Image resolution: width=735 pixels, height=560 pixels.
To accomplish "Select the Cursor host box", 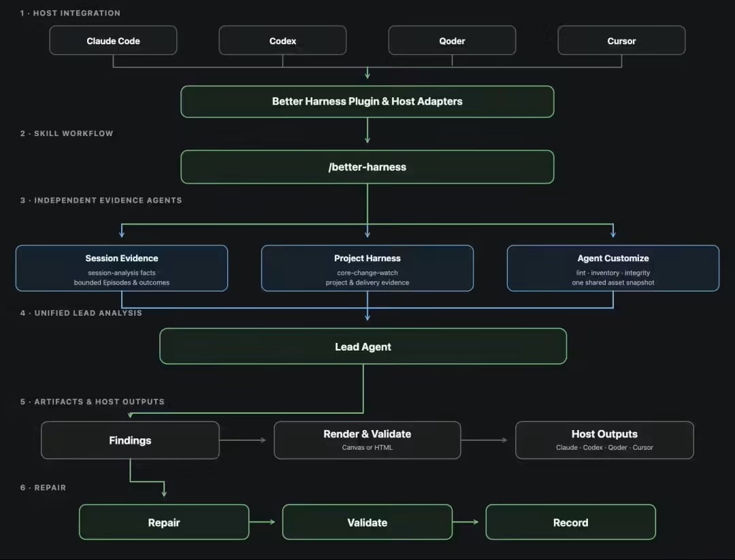I will click(621, 40).
